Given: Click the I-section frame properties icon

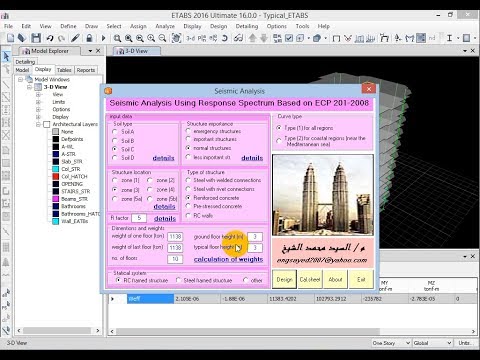Looking at the screenshot, I should click(449, 38).
